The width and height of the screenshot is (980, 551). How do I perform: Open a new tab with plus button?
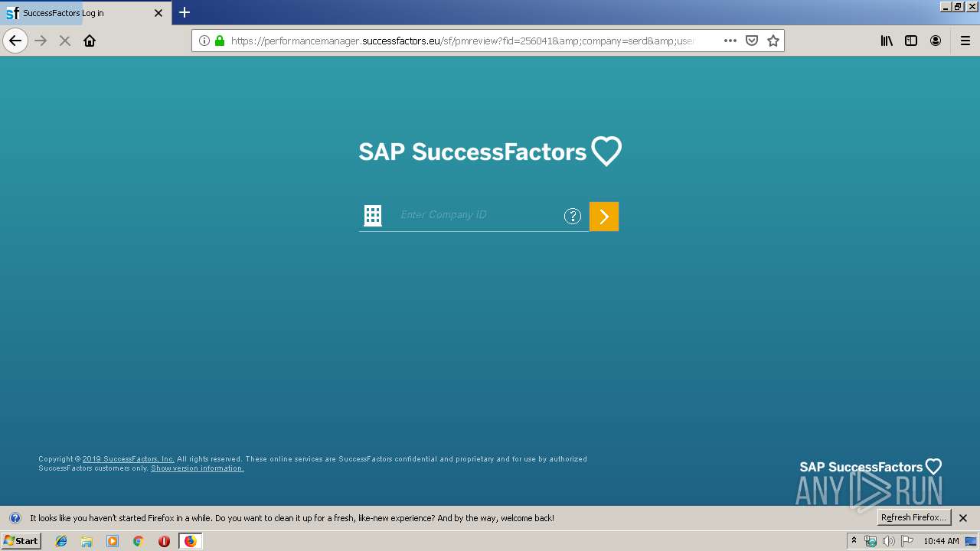tap(185, 12)
